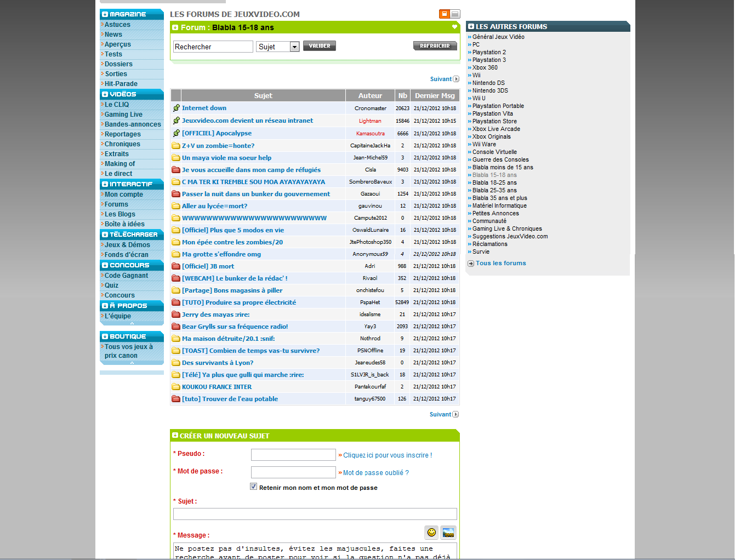The image size is (740, 560).
Task: Open [WEBCAM] Le bunker de la rédac' topic
Action: 235,278
